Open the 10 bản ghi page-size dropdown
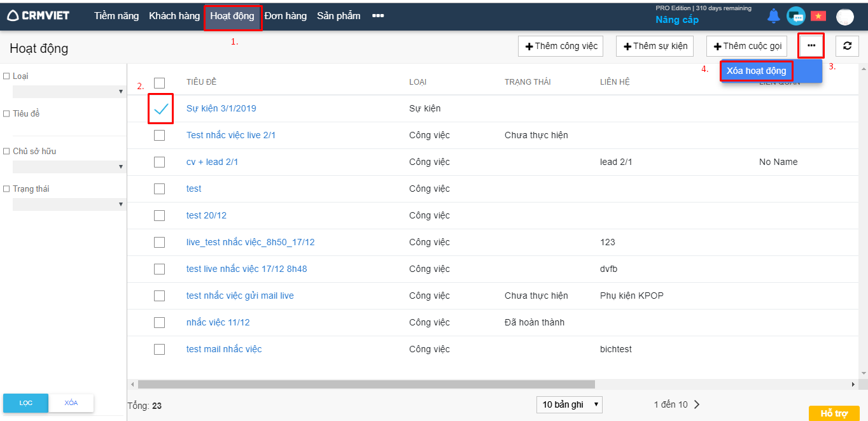Image resolution: width=868 pixels, height=421 pixels. [569, 404]
